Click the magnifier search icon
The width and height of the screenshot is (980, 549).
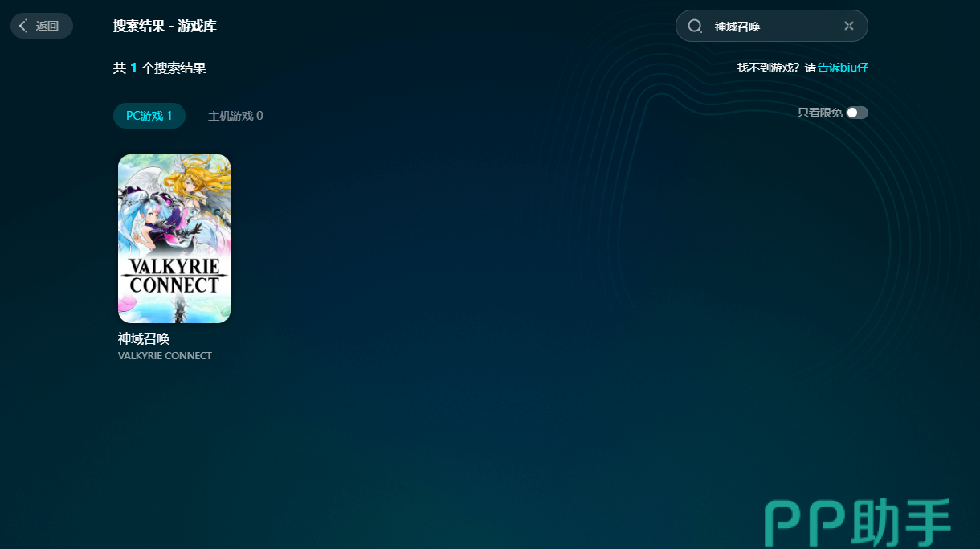695,26
